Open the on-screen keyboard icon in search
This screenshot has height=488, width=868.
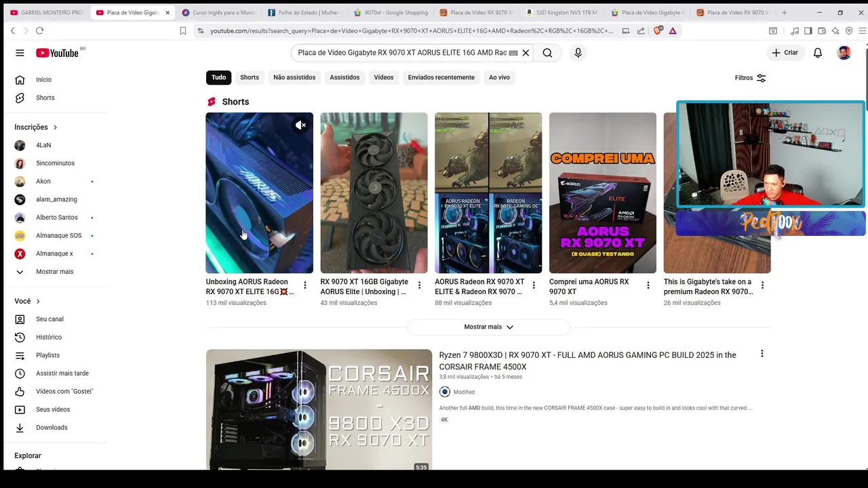(x=513, y=53)
